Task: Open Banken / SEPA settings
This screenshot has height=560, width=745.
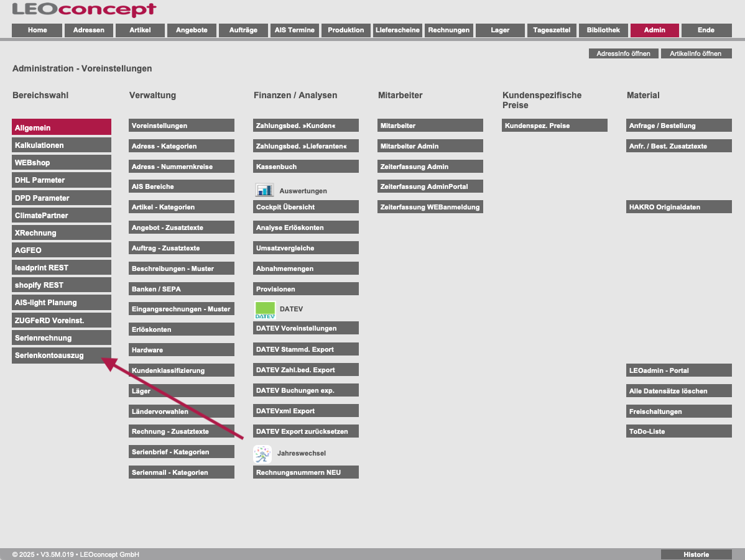Action: (182, 289)
